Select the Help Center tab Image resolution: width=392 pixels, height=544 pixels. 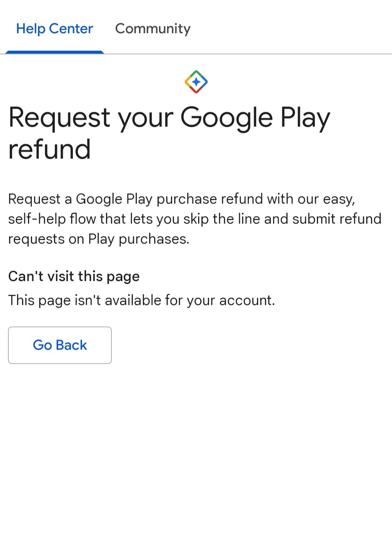pyautogui.click(x=54, y=29)
